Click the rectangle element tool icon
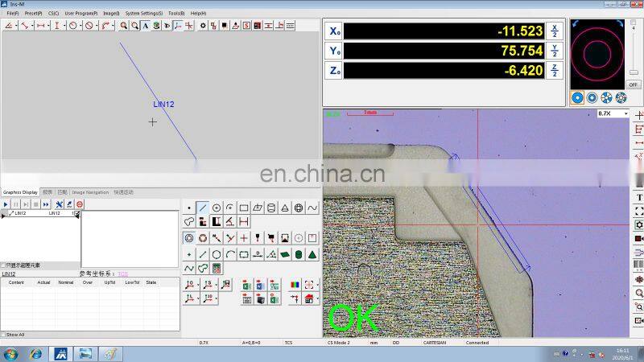The height and width of the screenshot is (362, 644). point(244,208)
